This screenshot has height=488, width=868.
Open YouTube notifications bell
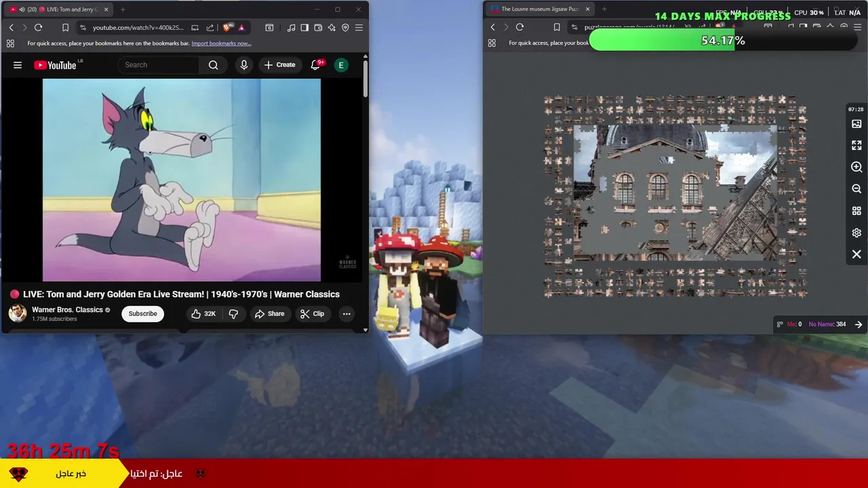(315, 65)
